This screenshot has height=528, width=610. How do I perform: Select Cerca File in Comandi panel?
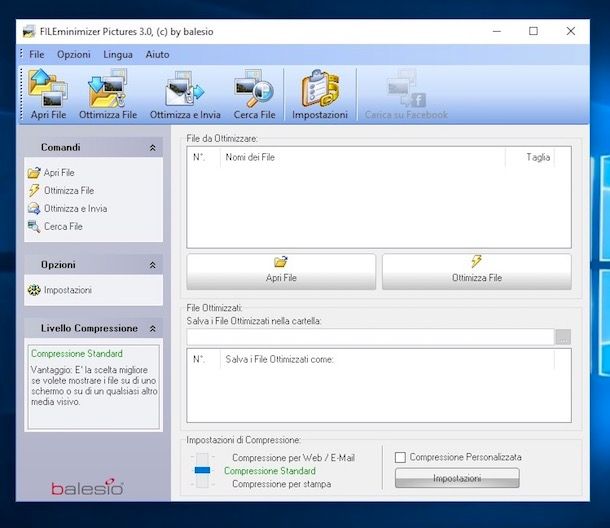pyautogui.click(x=62, y=227)
